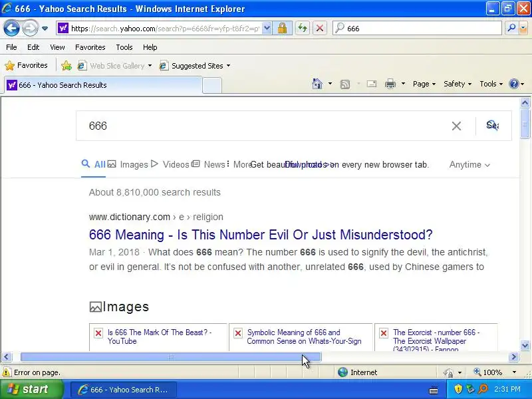Open the recent pages dropdown arrow
Image resolution: width=532 pixels, height=399 pixels.
[x=45, y=29]
